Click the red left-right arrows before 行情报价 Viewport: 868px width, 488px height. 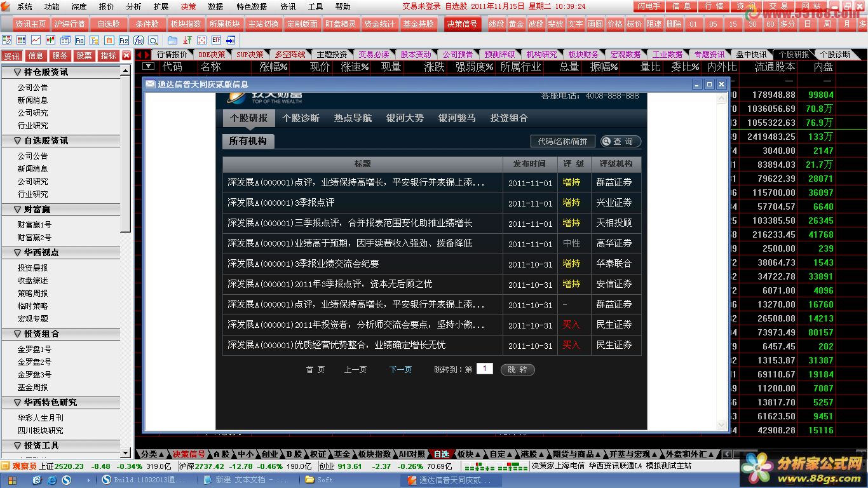pyautogui.click(x=143, y=55)
